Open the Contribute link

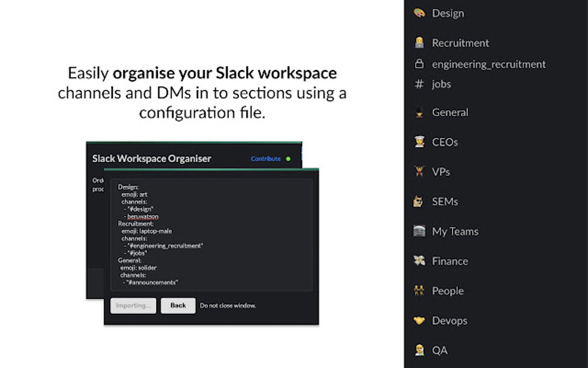tap(266, 159)
